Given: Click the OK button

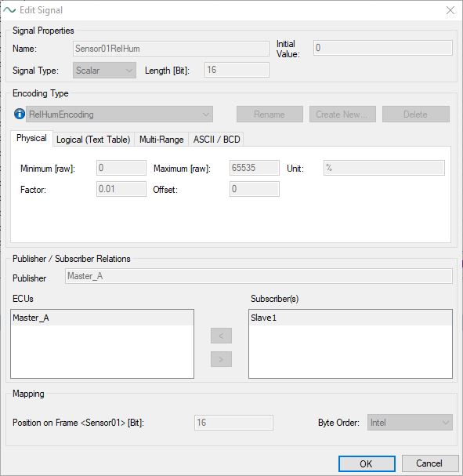Looking at the screenshot, I should point(367,463).
